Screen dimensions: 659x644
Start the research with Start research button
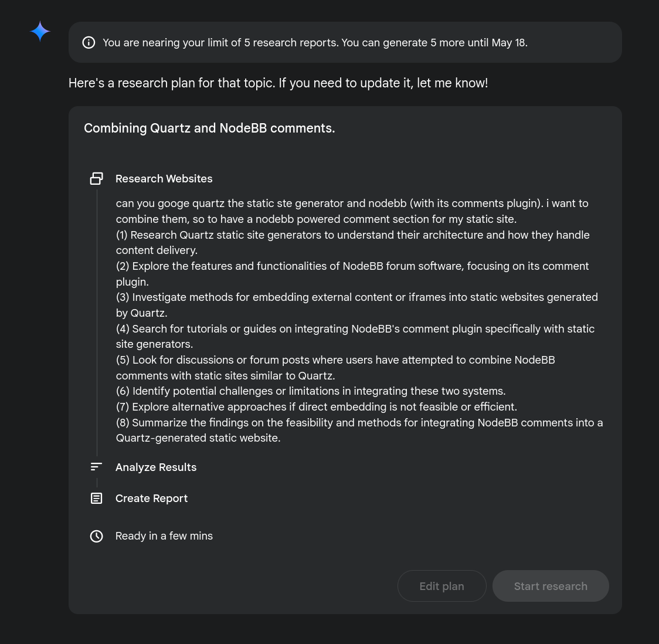[551, 586]
